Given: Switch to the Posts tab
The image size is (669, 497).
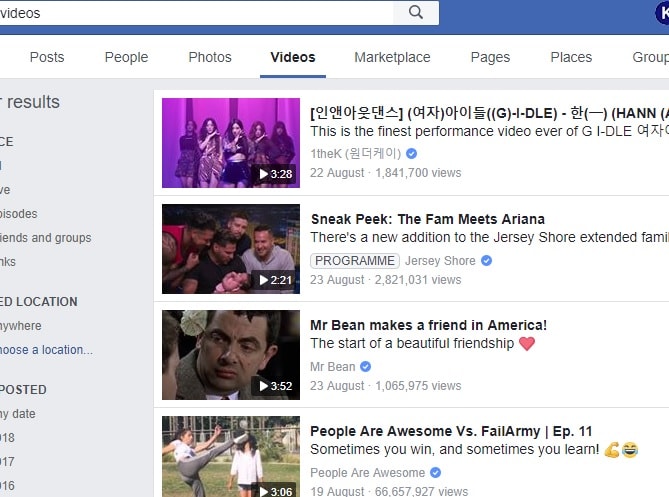Looking at the screenshot, I should tap(47, 57).
